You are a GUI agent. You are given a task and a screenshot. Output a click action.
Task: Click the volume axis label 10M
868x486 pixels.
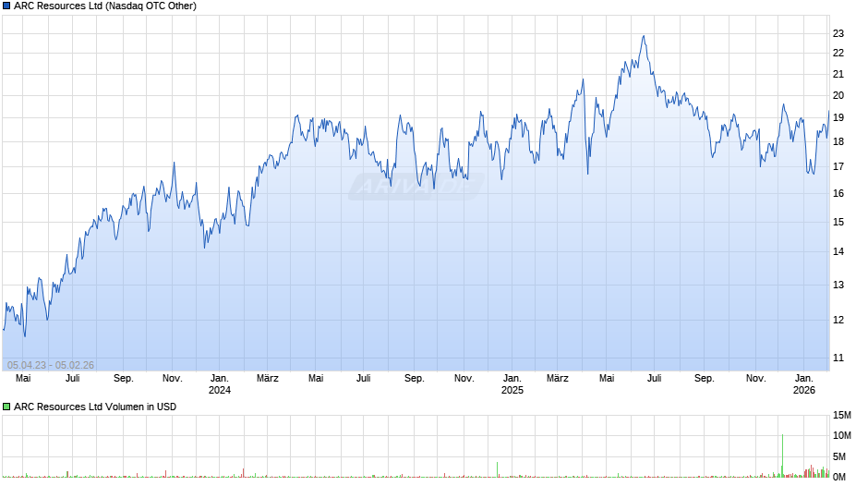tap(841, 435)
